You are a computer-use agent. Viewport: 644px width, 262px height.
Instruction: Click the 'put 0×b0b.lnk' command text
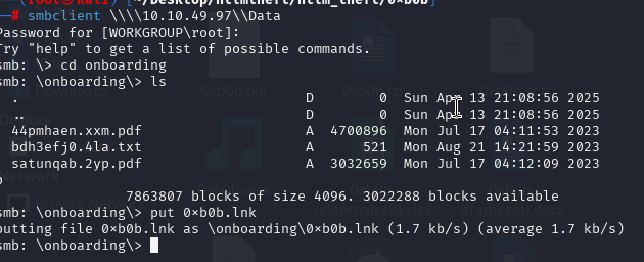tap(203, 212)
